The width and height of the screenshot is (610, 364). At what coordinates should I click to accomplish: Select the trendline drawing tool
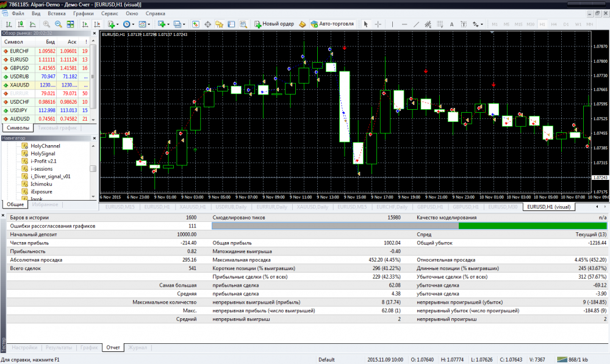click(x=415, y=24)
